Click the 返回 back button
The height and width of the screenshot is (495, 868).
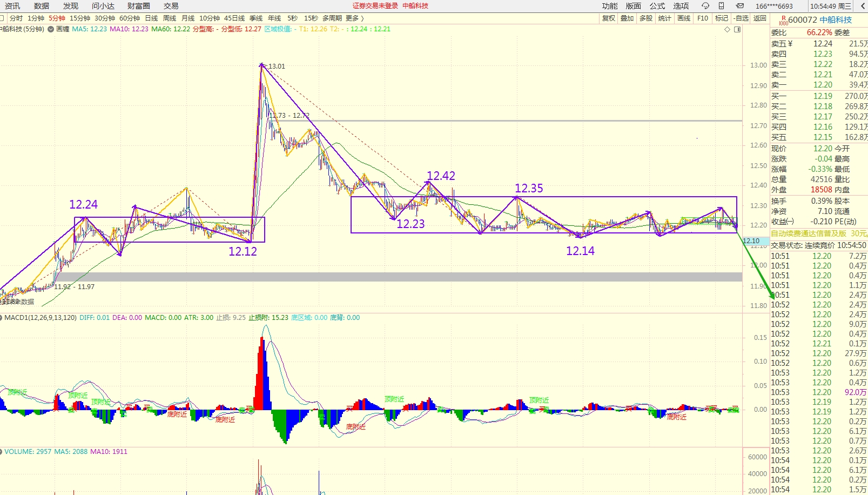click(x=760, y=18)
